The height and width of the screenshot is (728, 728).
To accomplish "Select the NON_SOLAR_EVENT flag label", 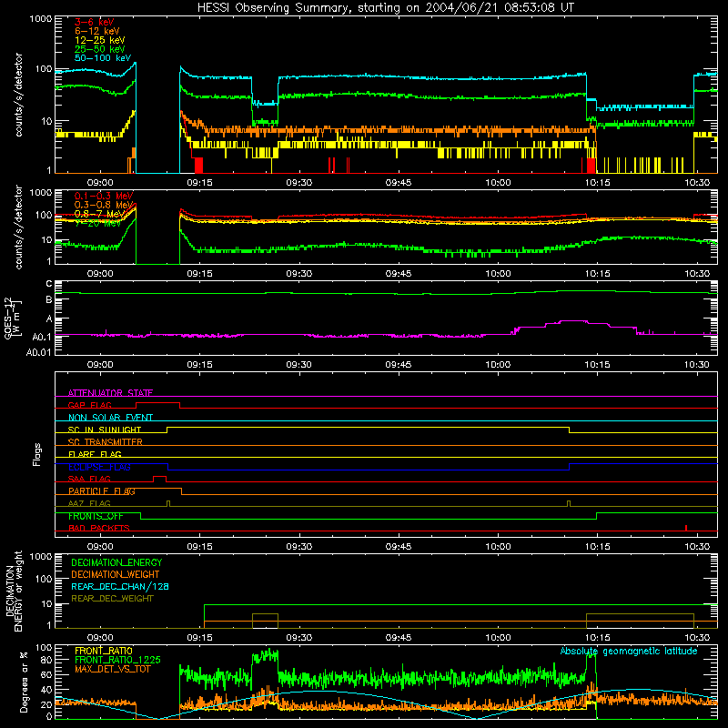I will (110, 418).
